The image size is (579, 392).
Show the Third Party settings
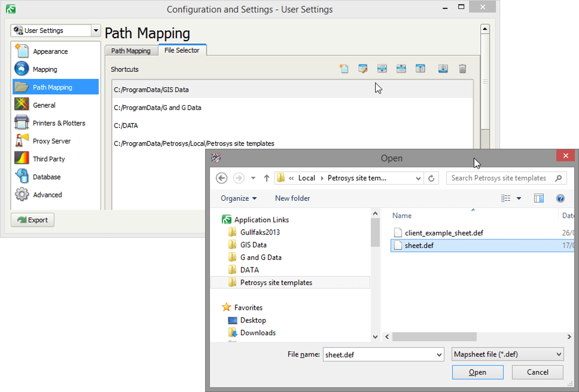[x=56, y=159]
